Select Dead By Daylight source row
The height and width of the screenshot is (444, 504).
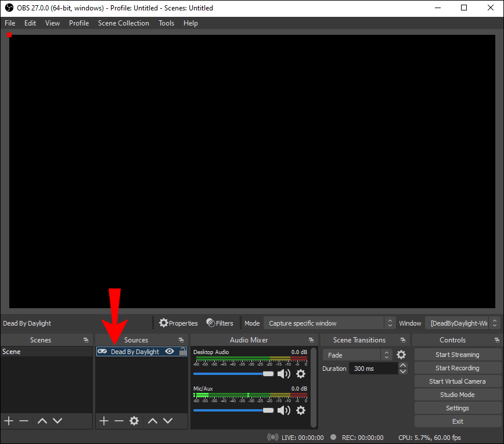[x=142, y=352]
